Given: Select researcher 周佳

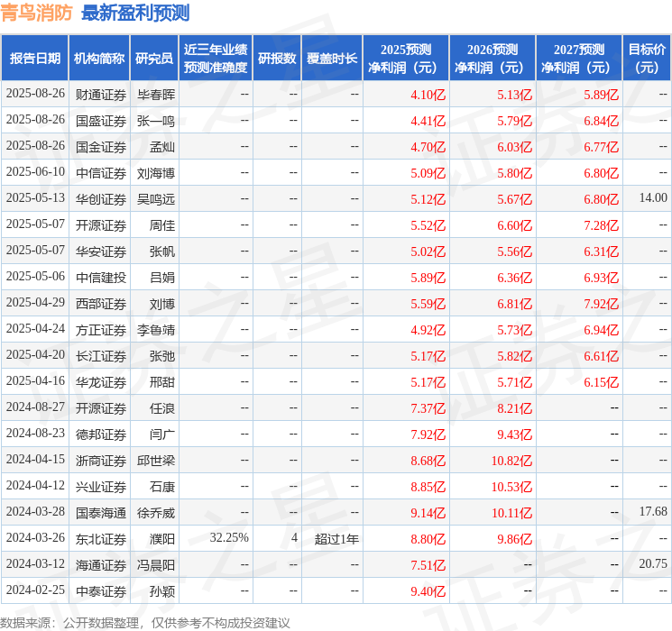Looking at the screenshot, I should [x=162, y=225].
